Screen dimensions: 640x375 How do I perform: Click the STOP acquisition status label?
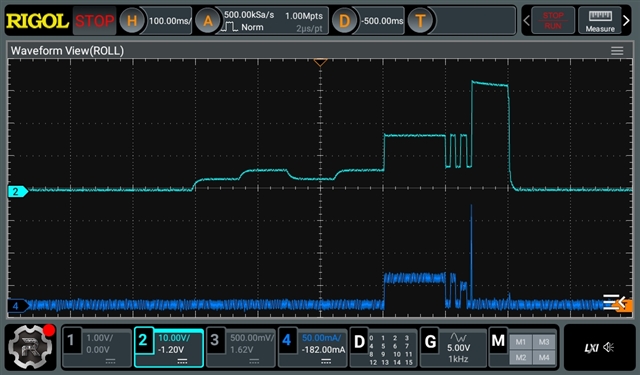tap(94, 21)
